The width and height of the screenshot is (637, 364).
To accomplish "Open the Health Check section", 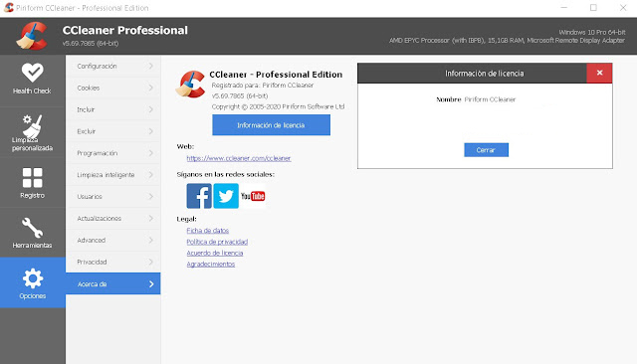I will pyautogui.click(x=32, y=80).
